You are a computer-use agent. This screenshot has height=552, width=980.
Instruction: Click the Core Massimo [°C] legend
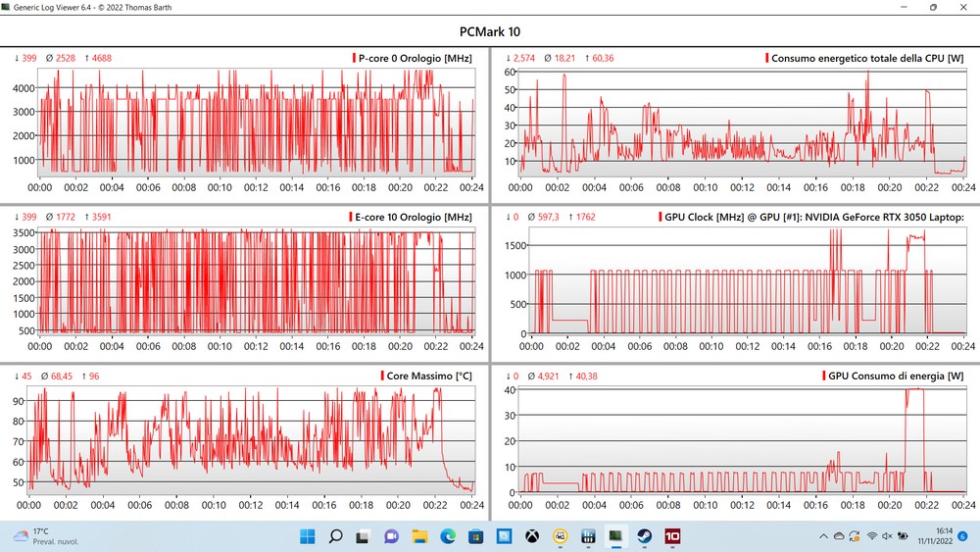pos(429,376)
